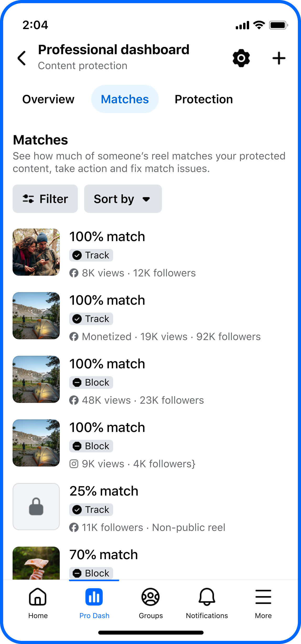Tap the Home icon
The width and height of the screenshot is (301, 644).
tap(37, 602)
